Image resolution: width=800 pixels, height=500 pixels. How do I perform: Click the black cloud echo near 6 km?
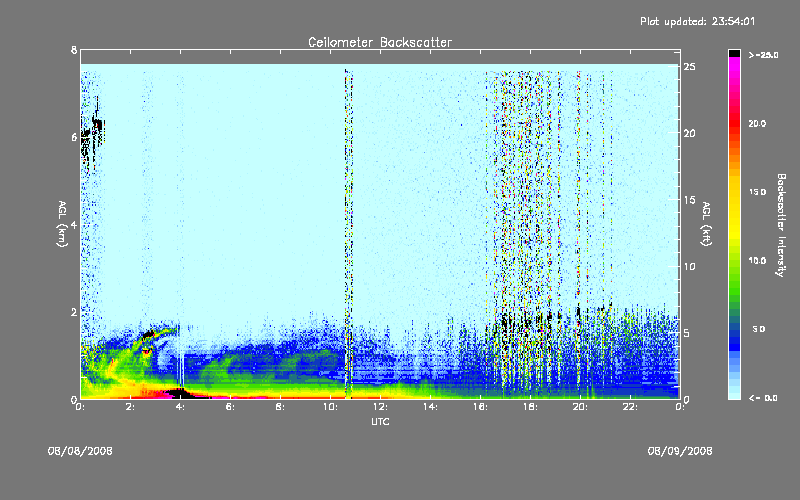[x=93, y=134]
